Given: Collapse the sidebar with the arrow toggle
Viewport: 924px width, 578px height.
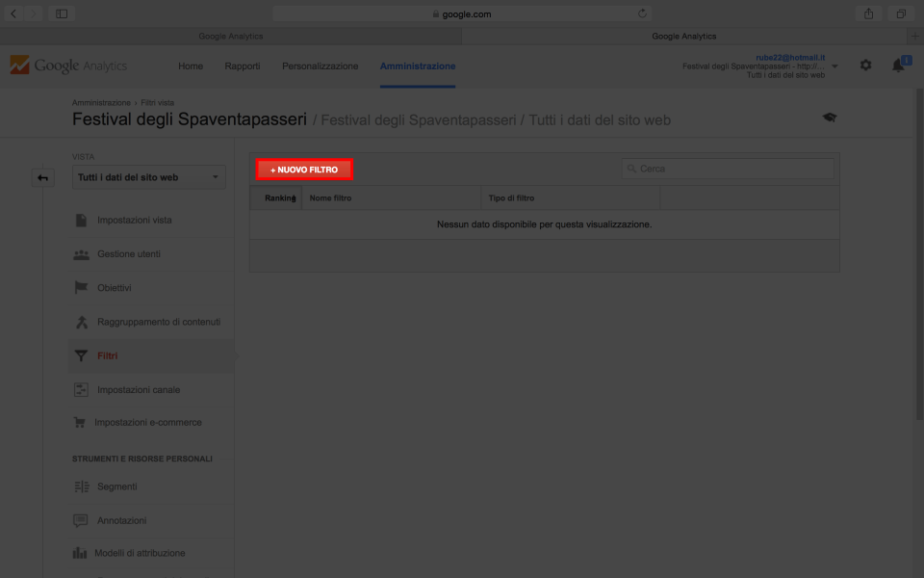Looking at the screenshot, I should point(42,177).
